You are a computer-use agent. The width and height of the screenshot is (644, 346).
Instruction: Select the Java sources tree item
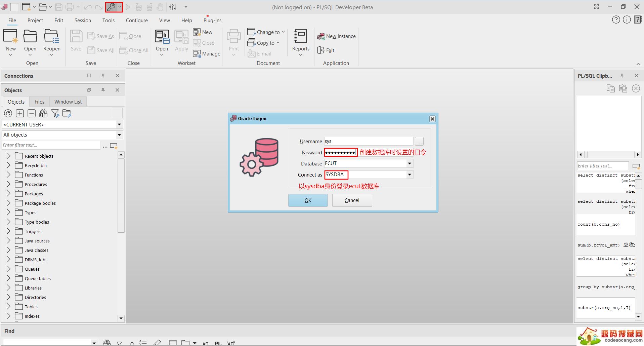coord(37,241)
